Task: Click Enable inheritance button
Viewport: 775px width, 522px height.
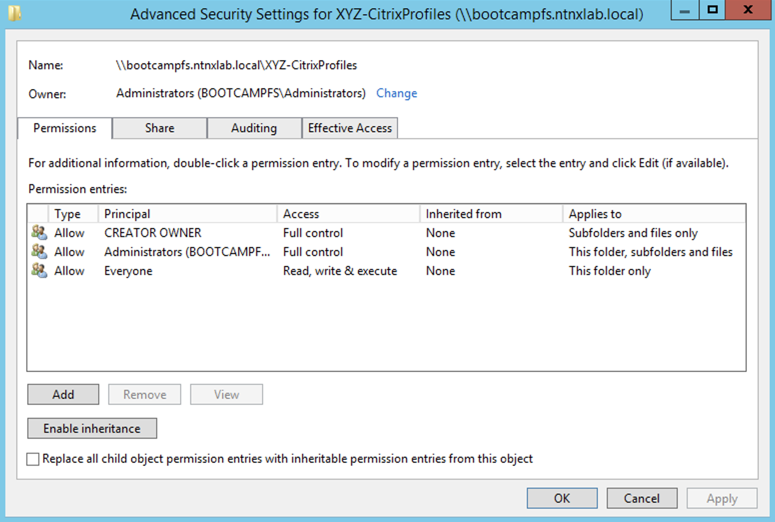Action: point(92,429)
